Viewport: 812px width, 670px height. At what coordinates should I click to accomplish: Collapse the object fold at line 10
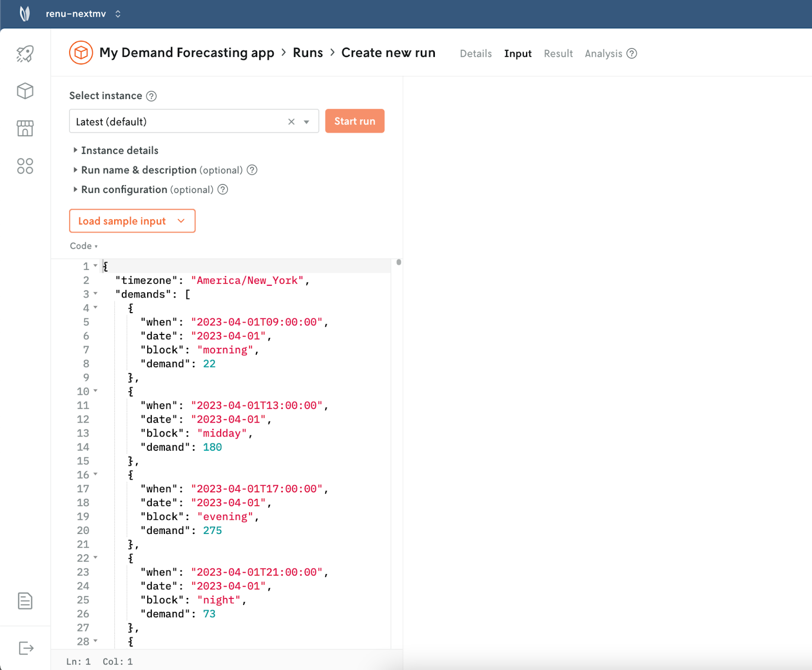95,391
